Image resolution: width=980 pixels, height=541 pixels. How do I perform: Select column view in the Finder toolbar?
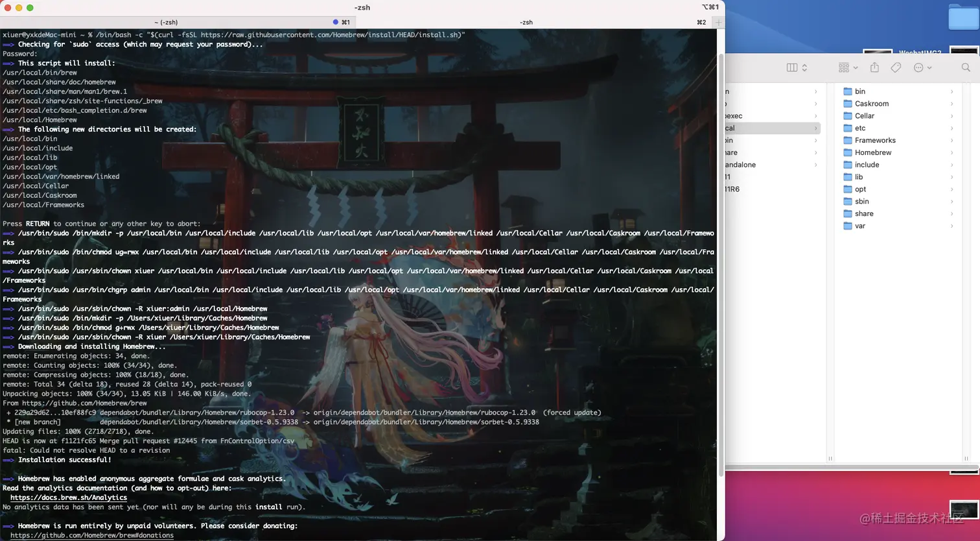click(791, 67)
